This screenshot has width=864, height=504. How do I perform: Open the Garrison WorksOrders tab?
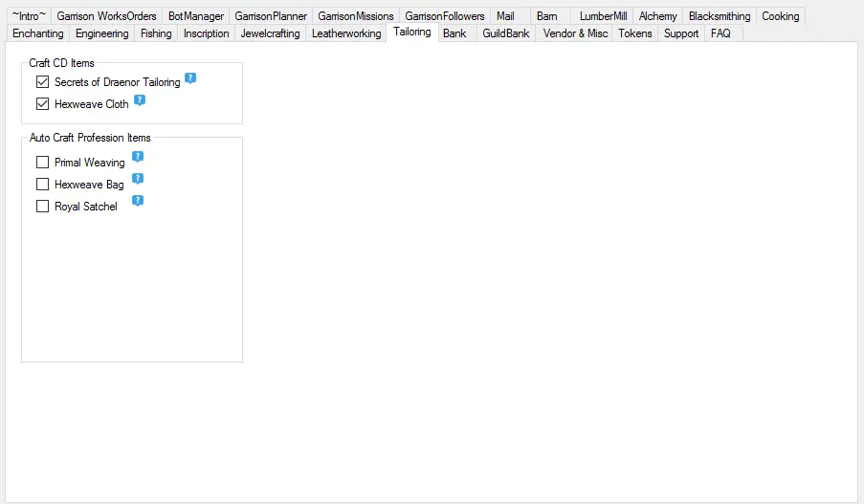click(106, 16)
